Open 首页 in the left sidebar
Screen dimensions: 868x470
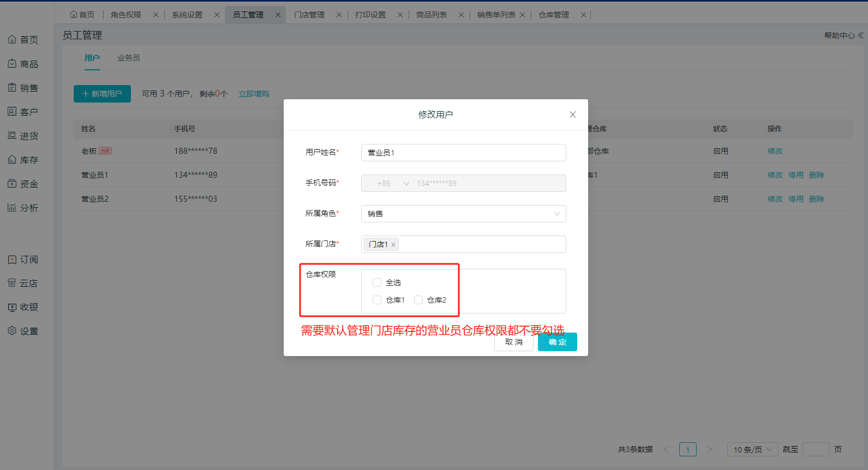tap(23, 40)
